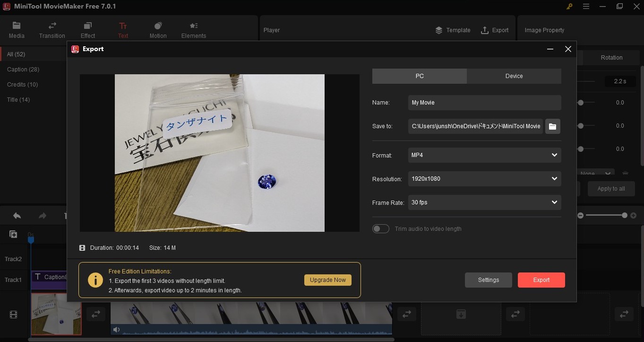
Task: Open the Motion panel icon
Action: [x=158, y=26]
